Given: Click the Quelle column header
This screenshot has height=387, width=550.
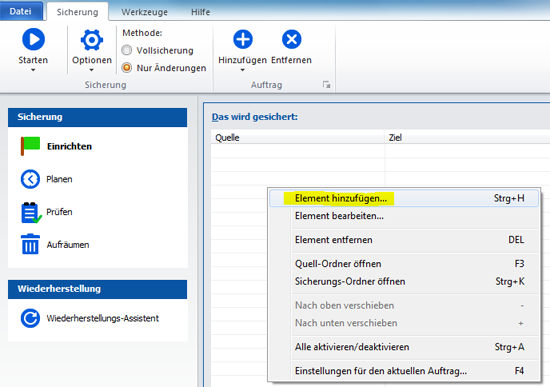Looking at the screenshot, I should (297, 138).
